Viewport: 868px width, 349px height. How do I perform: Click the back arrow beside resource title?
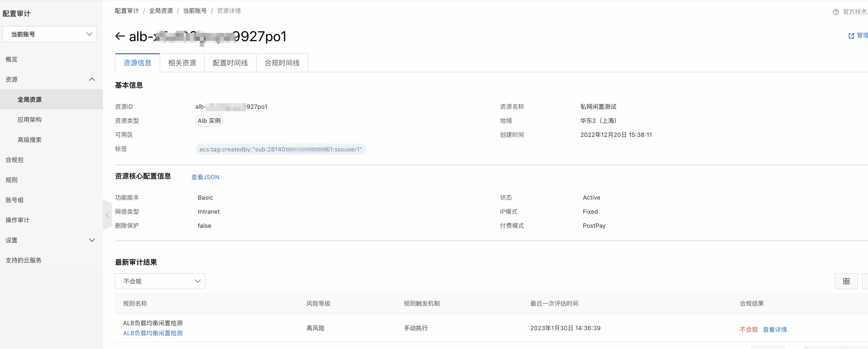(x=120, y=36)
